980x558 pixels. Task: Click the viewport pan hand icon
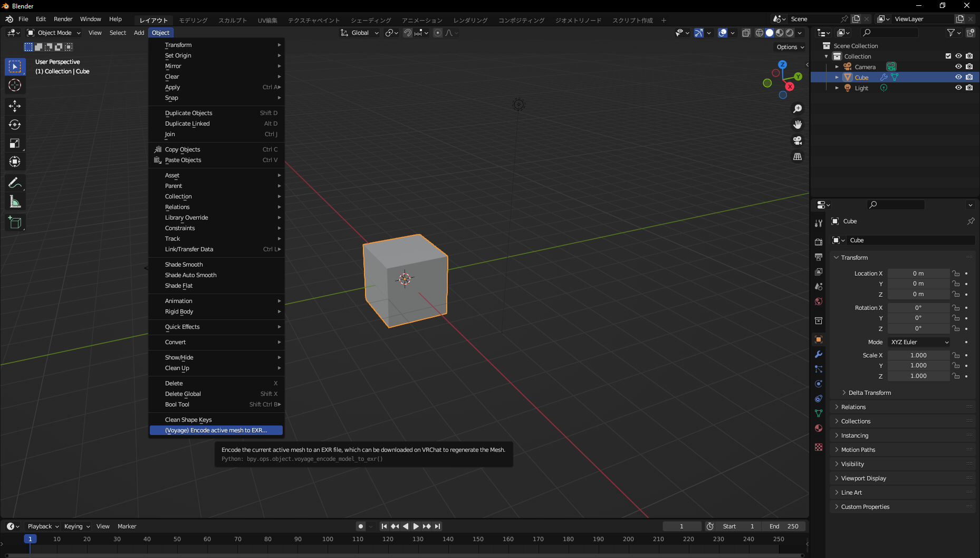tap(798, 125)
